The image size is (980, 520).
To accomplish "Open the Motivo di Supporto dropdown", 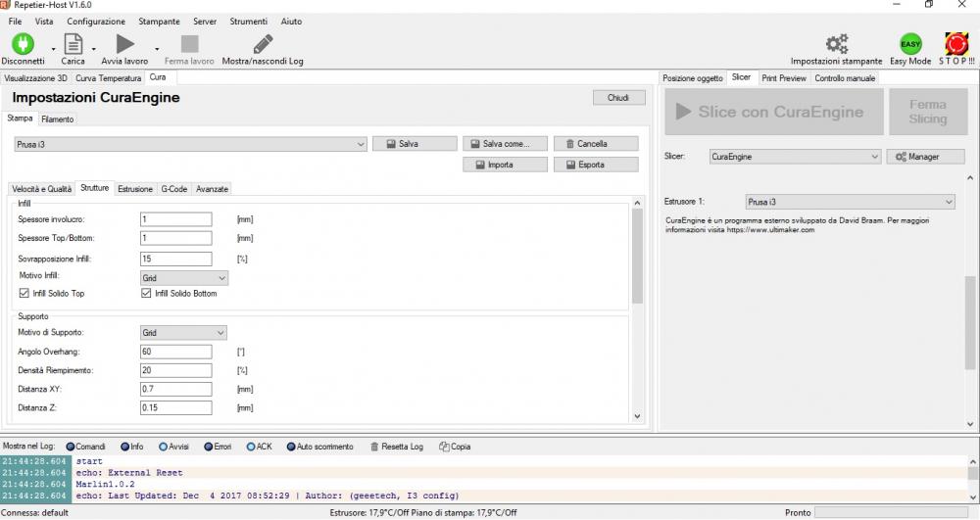I will [184, 333].
